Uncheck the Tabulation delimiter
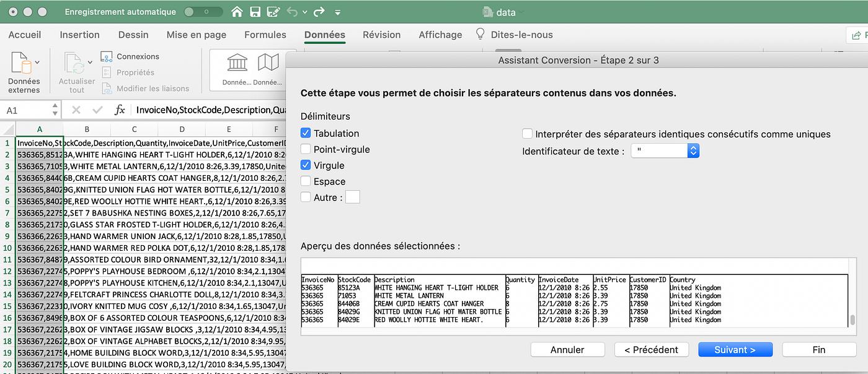The image size is (868, 374). click(304, 133)
